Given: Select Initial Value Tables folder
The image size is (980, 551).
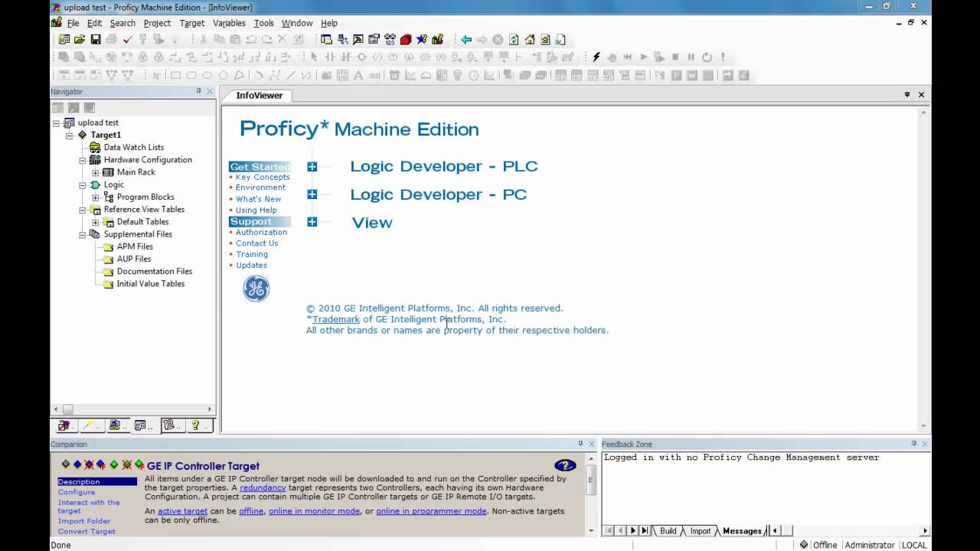Looking at the screenshot, I should (x=150, y=284).
